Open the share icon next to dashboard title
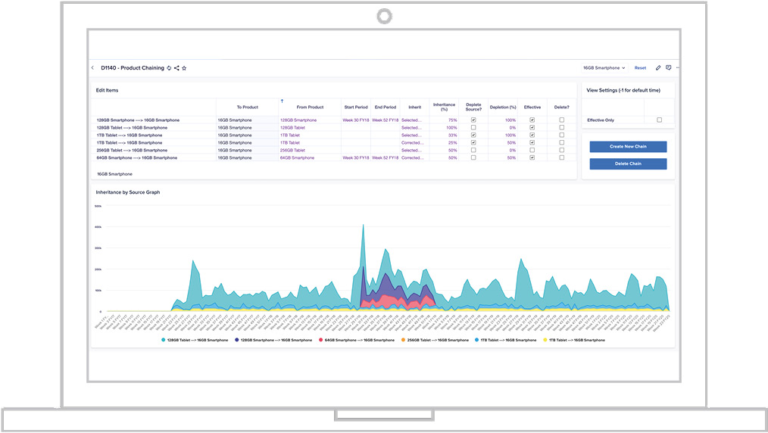The height and width of the screenshot is (433, 768). [177, 68]
